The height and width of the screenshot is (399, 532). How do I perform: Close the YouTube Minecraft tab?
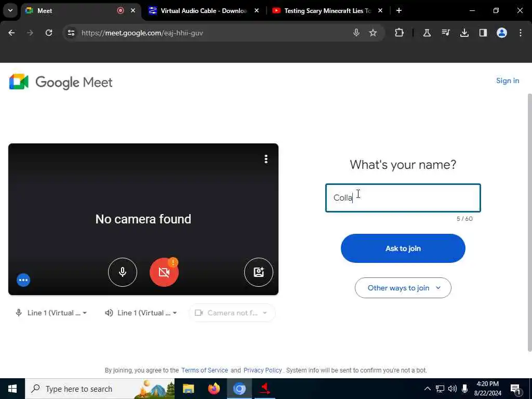(380, 10)
